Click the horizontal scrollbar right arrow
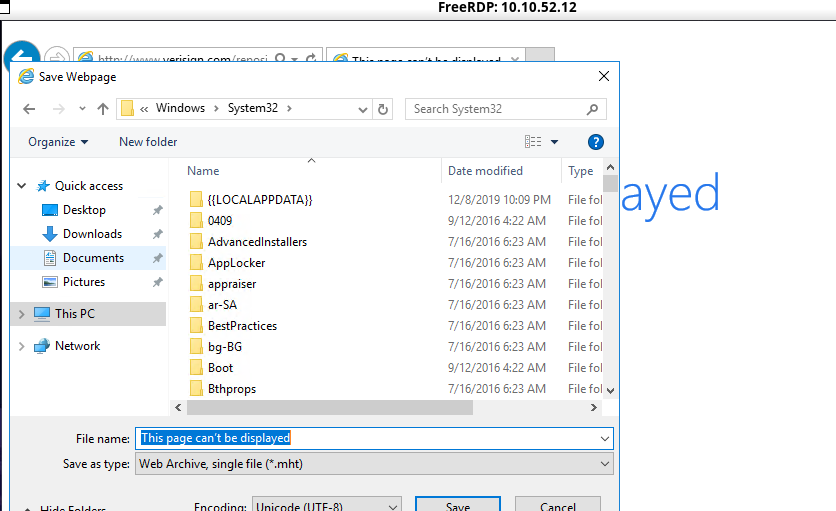The height and width of the screenshot is (511, 836). pos(593,408)
